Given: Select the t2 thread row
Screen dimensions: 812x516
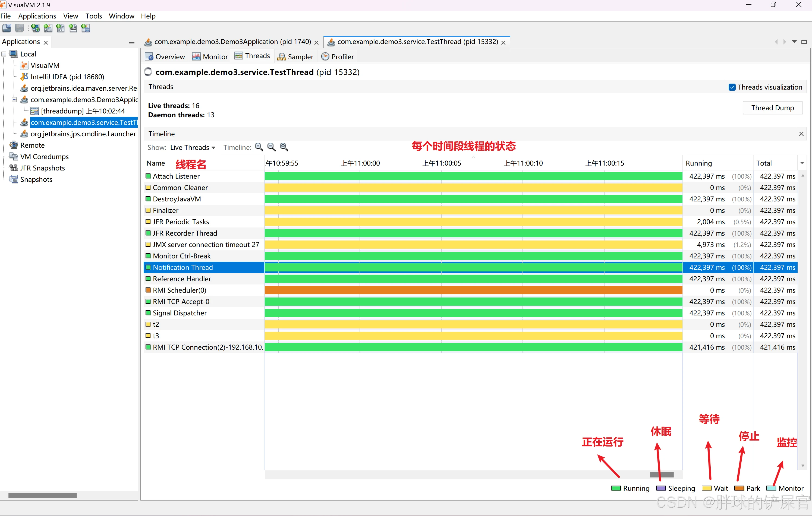Looking at the screenshot, I should 470,325.
